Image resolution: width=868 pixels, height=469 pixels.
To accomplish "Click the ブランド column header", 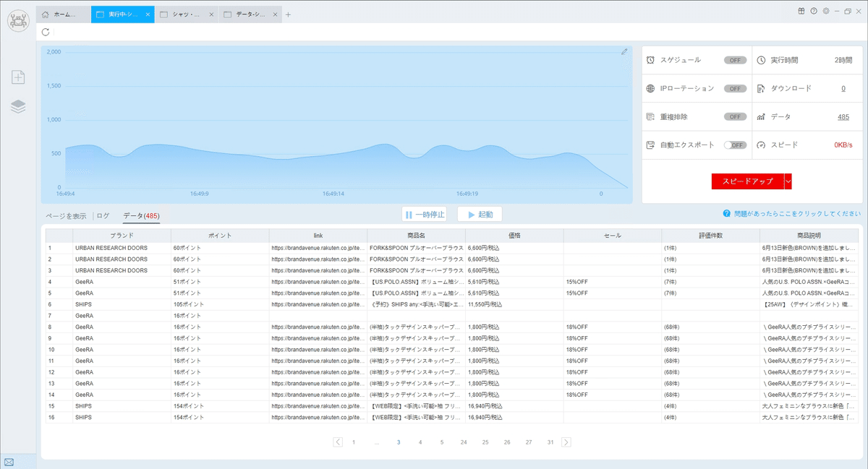I will pyautogui.click(x=122, y=236).
